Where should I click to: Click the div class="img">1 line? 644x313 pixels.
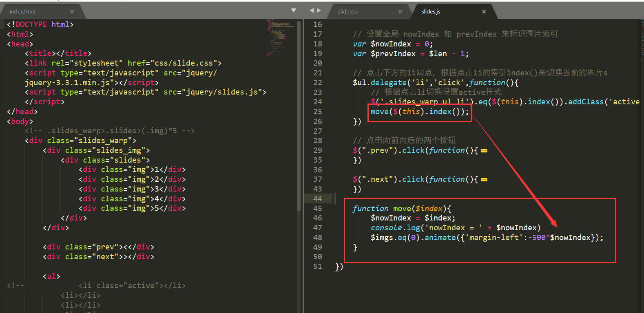click(x=132, y=170)
